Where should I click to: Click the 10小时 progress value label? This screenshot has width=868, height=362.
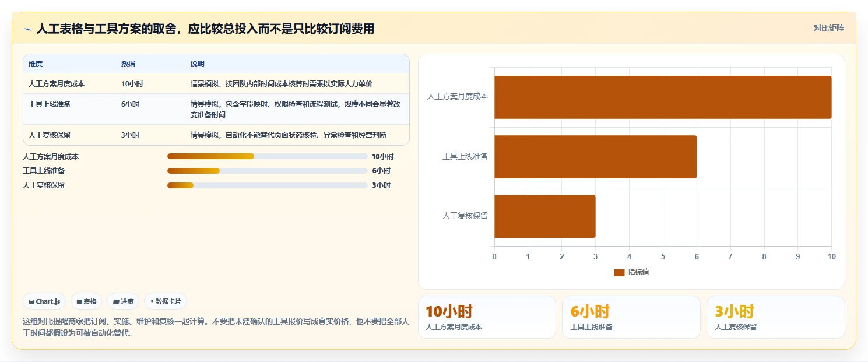click(383, 156)
